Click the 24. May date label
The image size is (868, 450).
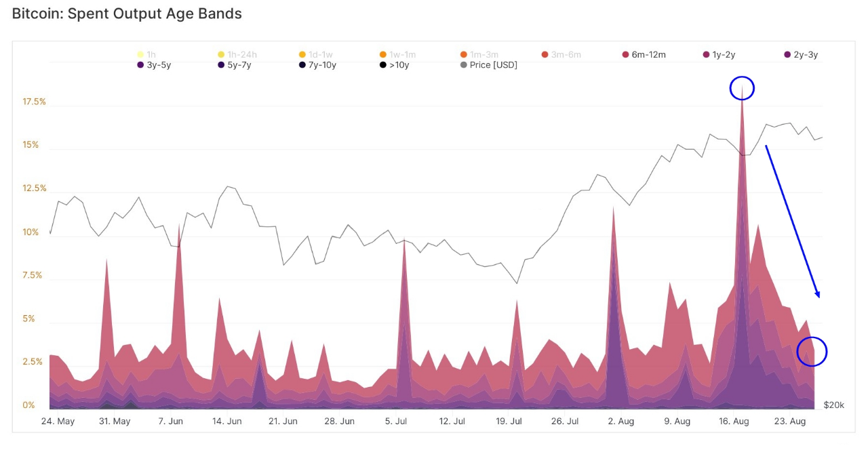coord(58,421)
